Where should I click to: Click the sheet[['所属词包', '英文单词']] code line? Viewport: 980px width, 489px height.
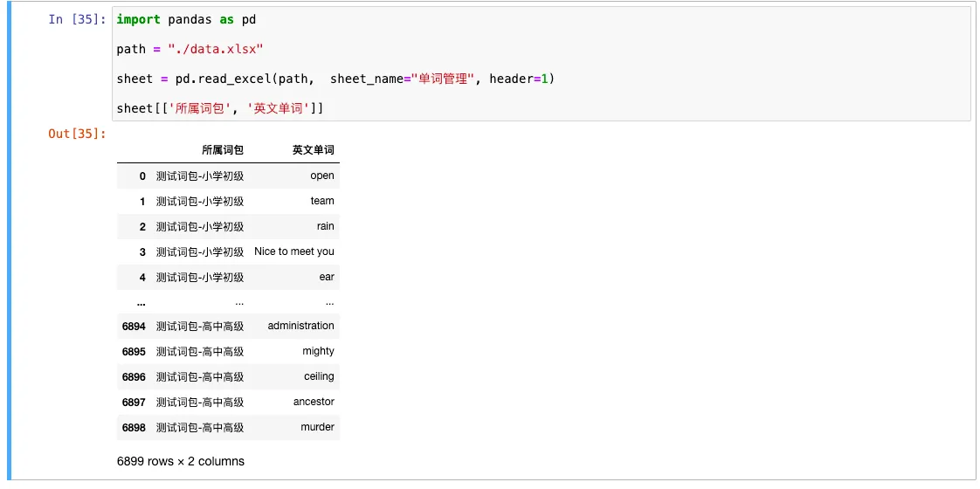click(220, 108)
